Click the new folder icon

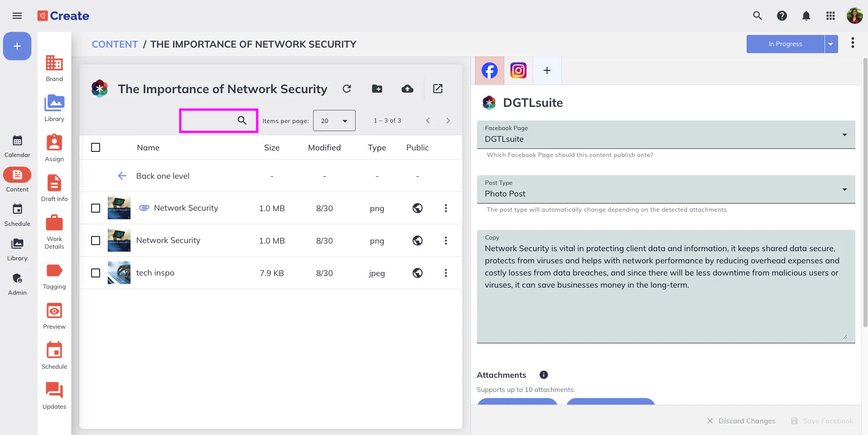point(377,89)
